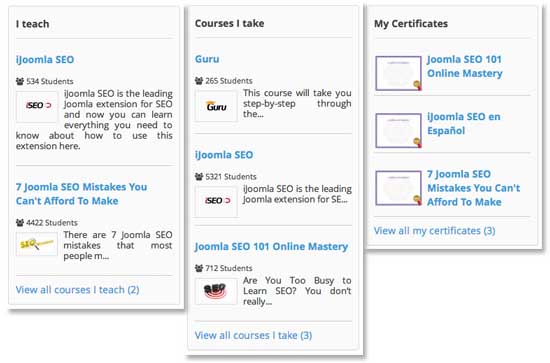Click the students icon beside 5321 Students
Image resolution: width=550 pixels, height=363 pixels.
199,177
